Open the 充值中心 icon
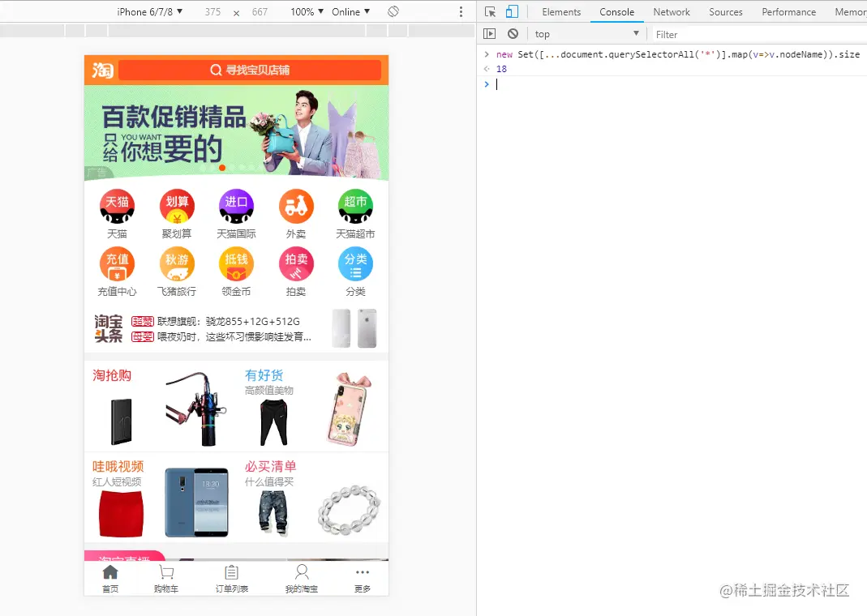 pos(118,264)
